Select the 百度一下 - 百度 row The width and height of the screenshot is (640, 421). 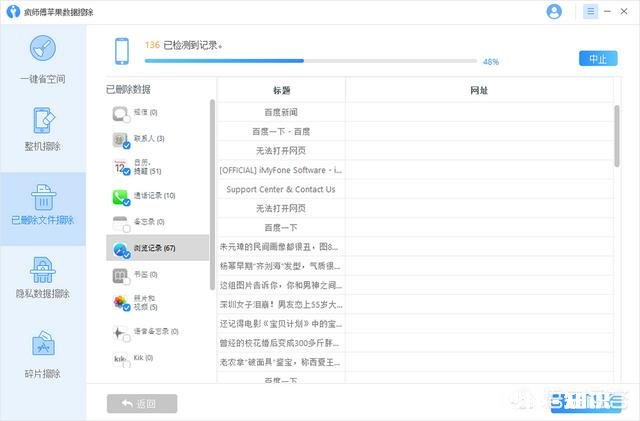[x=415, y=131]
